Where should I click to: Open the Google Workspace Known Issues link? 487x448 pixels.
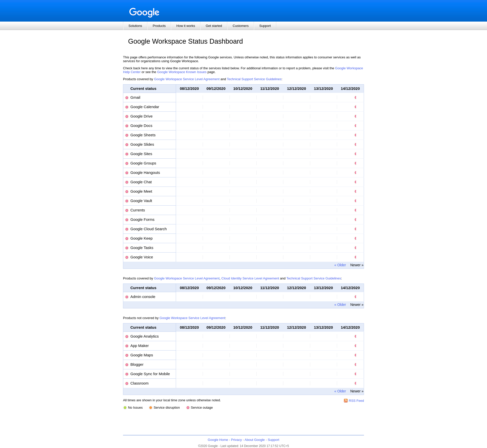(x=182, y=72)
